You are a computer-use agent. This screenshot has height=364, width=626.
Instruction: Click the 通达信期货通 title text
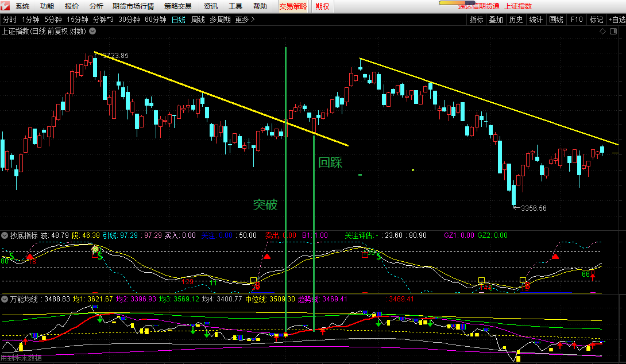[x=478, y=6]
